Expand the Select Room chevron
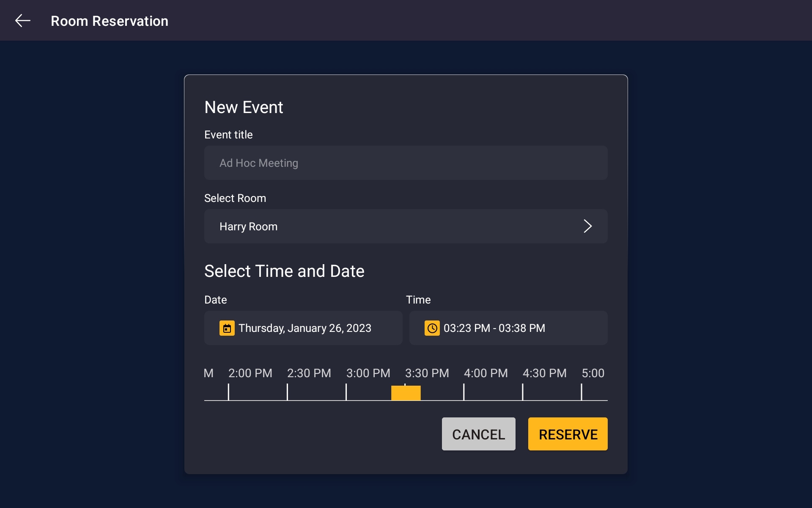The image size is (812, 508). pyautogui.click(x=588, y=226)
